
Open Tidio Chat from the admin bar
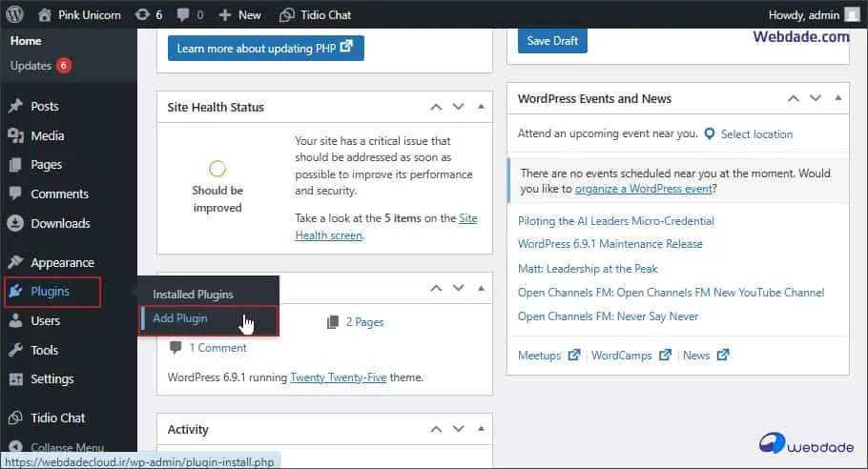(315, 15)
